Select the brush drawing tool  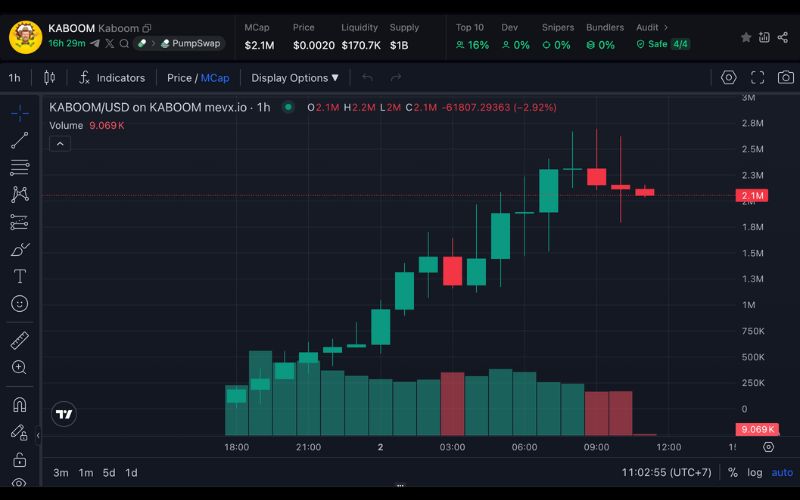(19, 249)
